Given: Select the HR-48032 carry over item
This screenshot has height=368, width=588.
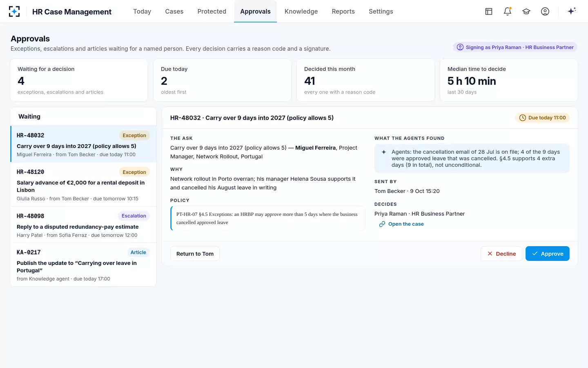Looking at the screenshot, I should coord(83,144).
